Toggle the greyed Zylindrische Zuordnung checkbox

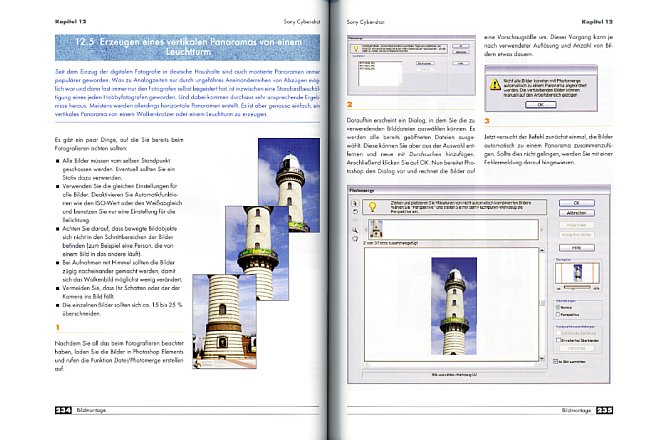pos(558,333)
